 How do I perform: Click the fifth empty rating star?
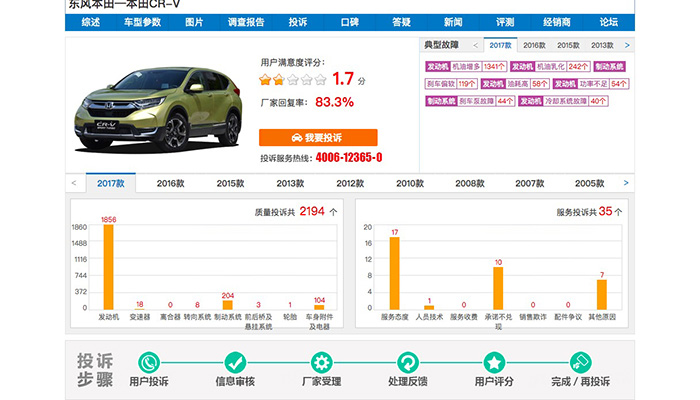[321, 80]
